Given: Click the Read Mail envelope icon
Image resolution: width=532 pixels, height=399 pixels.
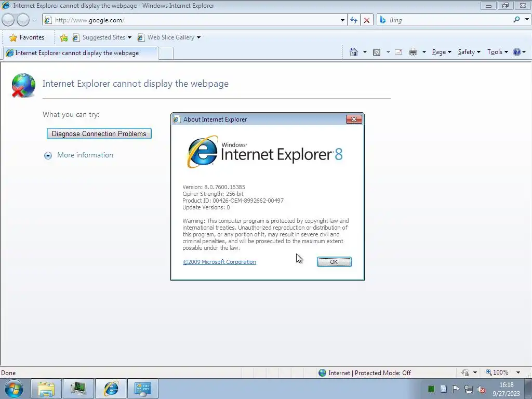Looking at the screenshot, I should click(398, 52).
